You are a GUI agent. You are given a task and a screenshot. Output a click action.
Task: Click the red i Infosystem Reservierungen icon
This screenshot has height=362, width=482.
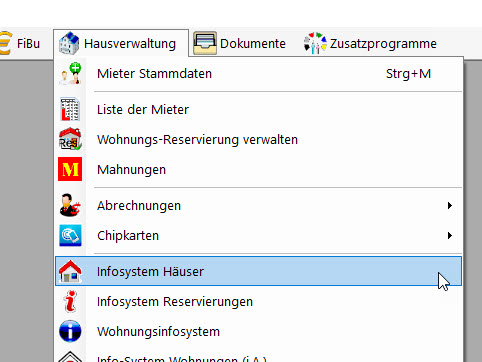click(70, 301)
